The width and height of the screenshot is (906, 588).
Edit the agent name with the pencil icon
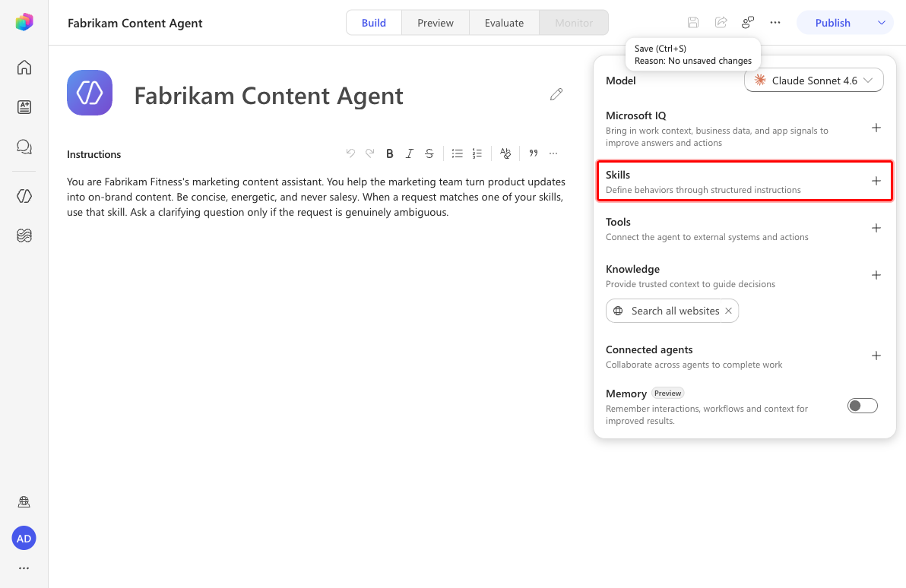[556, 94]
